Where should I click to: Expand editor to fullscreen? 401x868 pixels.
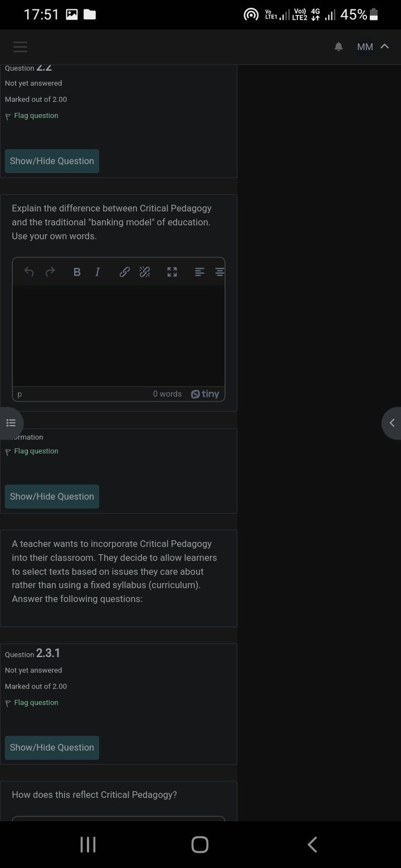pyautogui.click(x=172, y=272)
